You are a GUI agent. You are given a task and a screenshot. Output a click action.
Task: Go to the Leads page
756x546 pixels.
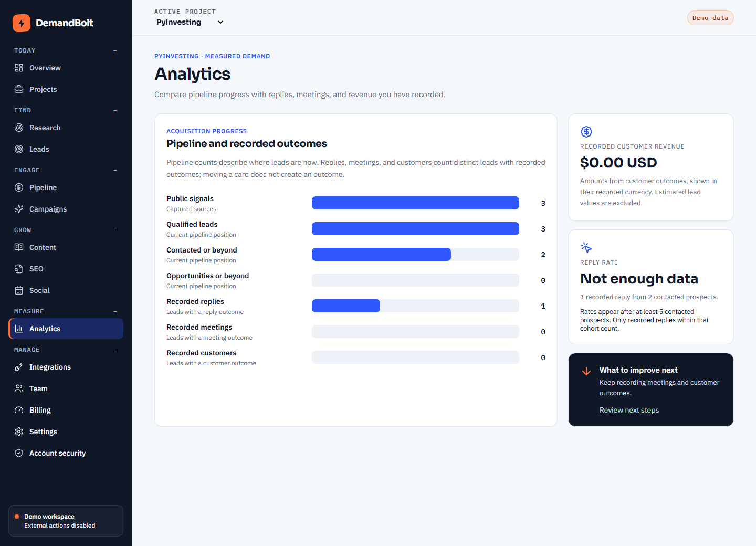coord(66,149)
